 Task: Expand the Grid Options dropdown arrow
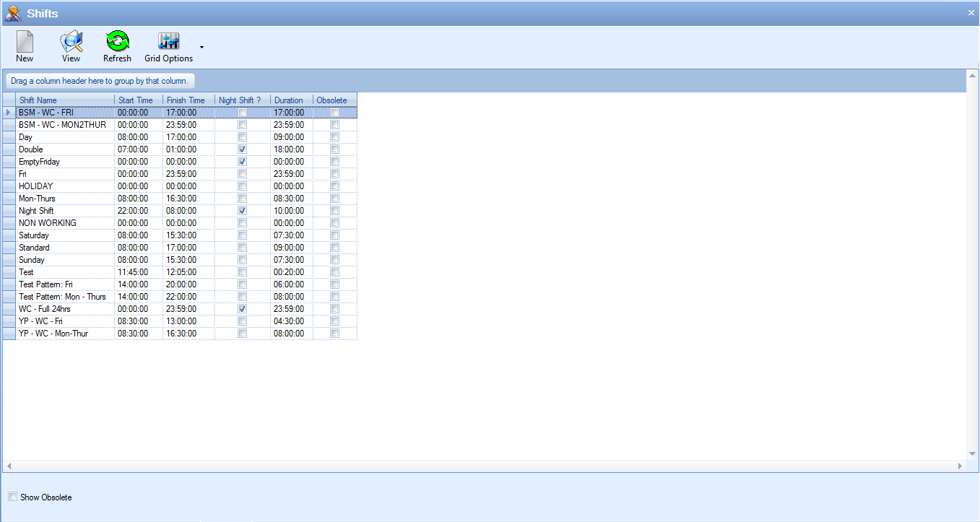pyautogui.click(x=201, y=48)
